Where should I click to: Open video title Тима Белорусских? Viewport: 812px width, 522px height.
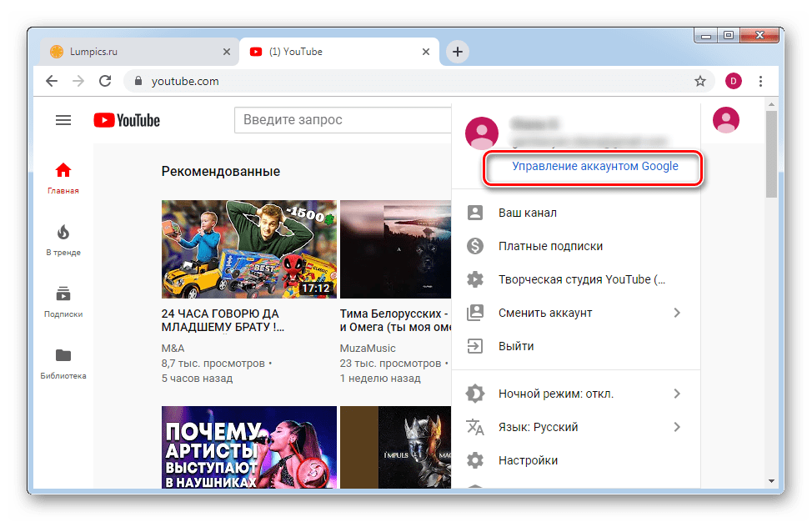tap(395, 320)
